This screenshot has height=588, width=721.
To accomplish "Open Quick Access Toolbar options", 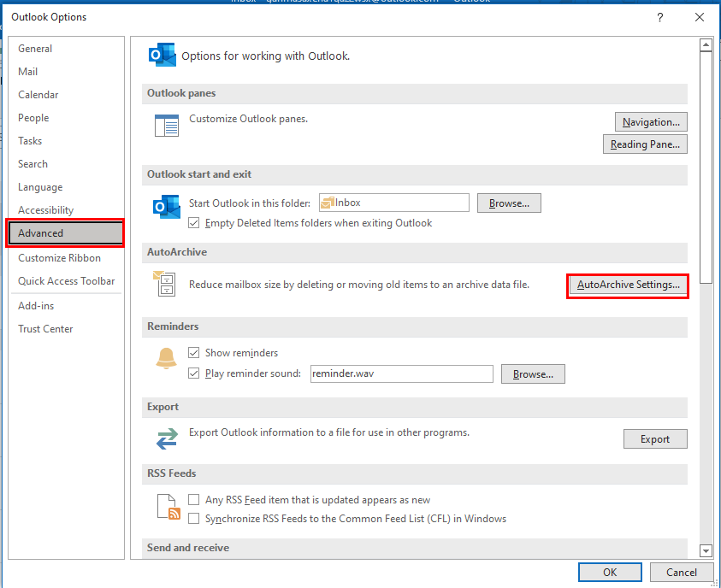I will (66, 280).
